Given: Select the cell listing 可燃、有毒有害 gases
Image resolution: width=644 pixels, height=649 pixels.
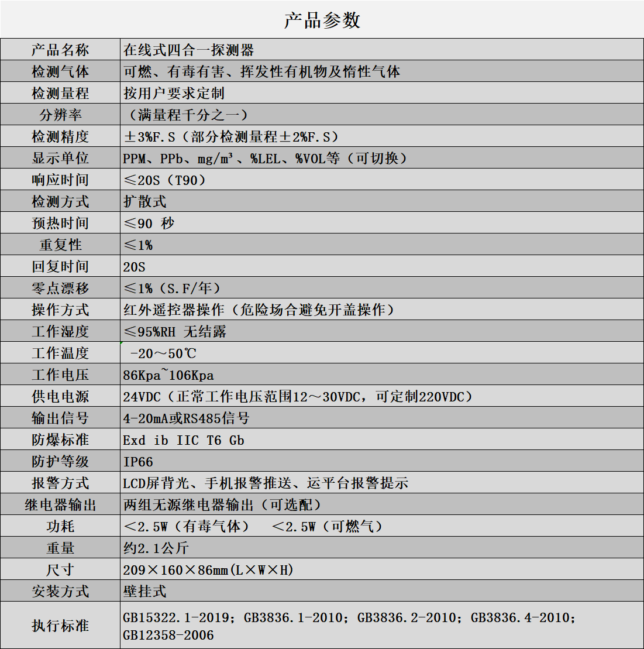Looking at the screenshot, I should 262,72.
